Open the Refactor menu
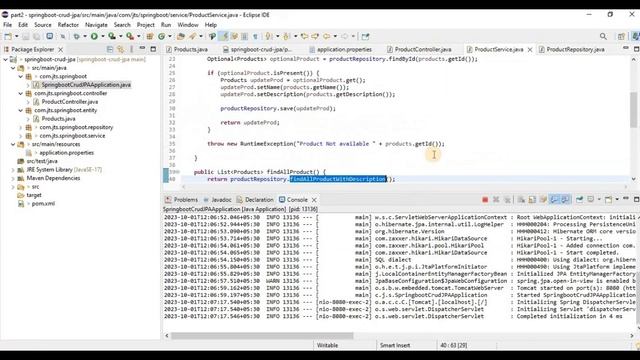 click(68, 25)
